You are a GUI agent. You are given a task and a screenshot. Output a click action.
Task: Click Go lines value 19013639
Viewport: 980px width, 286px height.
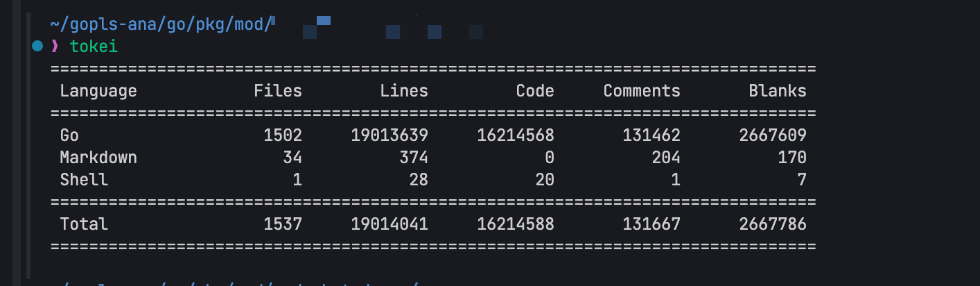(x=390, y=135)
